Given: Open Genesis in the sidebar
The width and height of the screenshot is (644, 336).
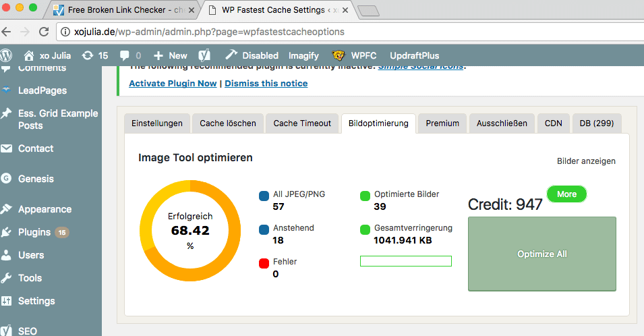Looking at the screenshot, I should (x=36, y=179).
